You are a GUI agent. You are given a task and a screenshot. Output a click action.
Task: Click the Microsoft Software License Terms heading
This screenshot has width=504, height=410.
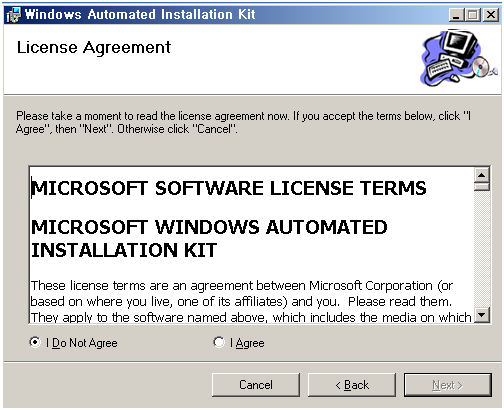(x=229, y=188)
